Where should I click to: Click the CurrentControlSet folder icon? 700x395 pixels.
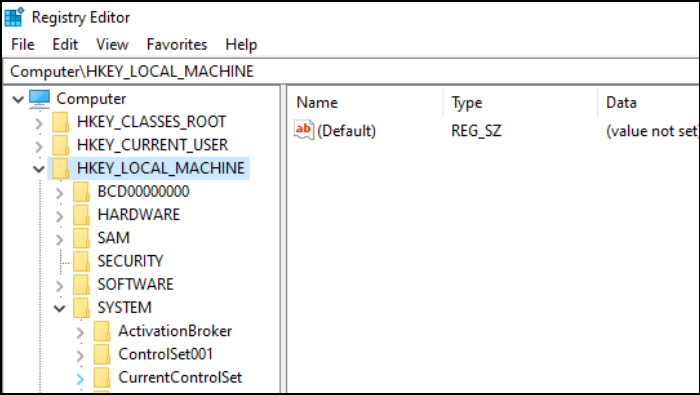point(102,377)
